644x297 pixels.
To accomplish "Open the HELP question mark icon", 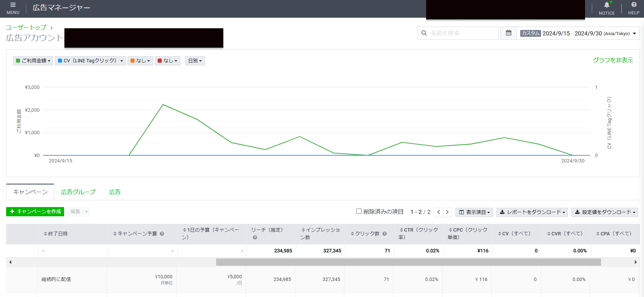I will [x=633, y=5].
